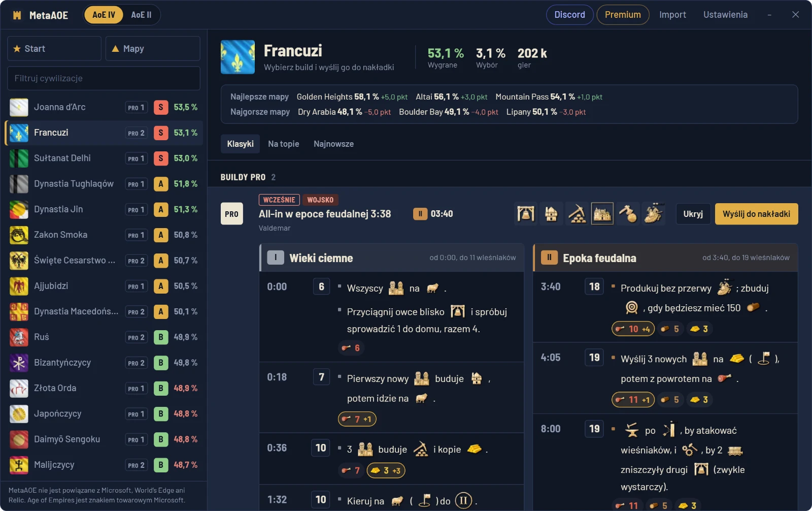
Task: Select the Town Center icon in build header
Action: (x=526, y=214)
